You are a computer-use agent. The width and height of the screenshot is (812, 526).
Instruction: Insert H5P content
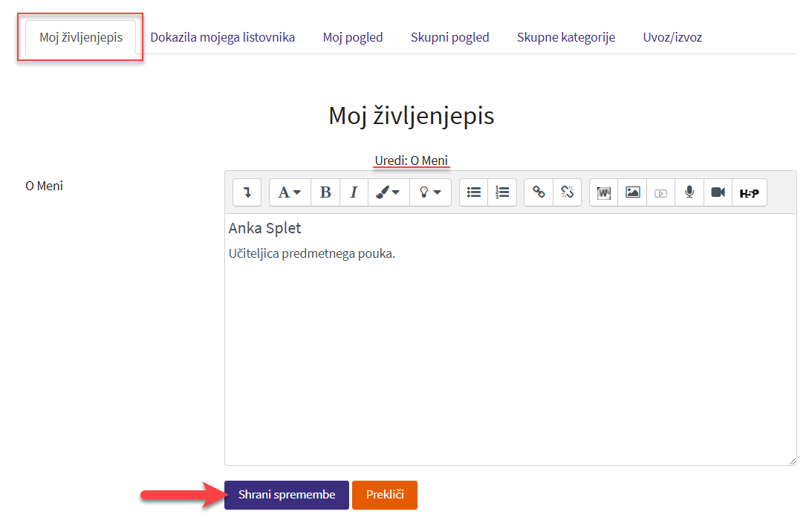(x=749, y=192)
